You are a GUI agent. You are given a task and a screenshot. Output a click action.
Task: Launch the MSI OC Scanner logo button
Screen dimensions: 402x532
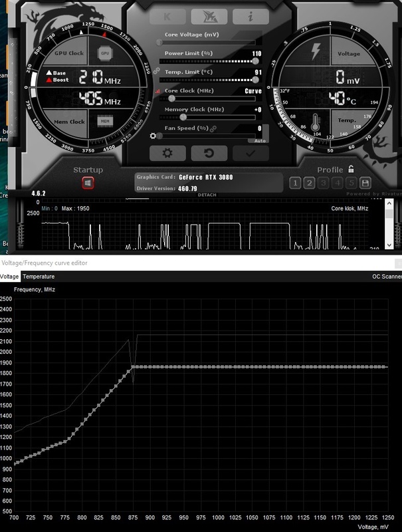209,16
